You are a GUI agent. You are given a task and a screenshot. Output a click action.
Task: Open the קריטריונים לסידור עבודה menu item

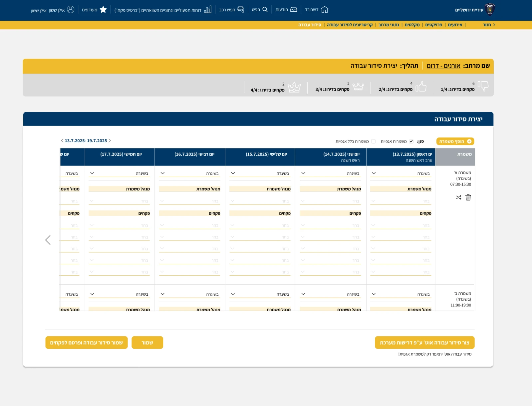click(350, 25)
